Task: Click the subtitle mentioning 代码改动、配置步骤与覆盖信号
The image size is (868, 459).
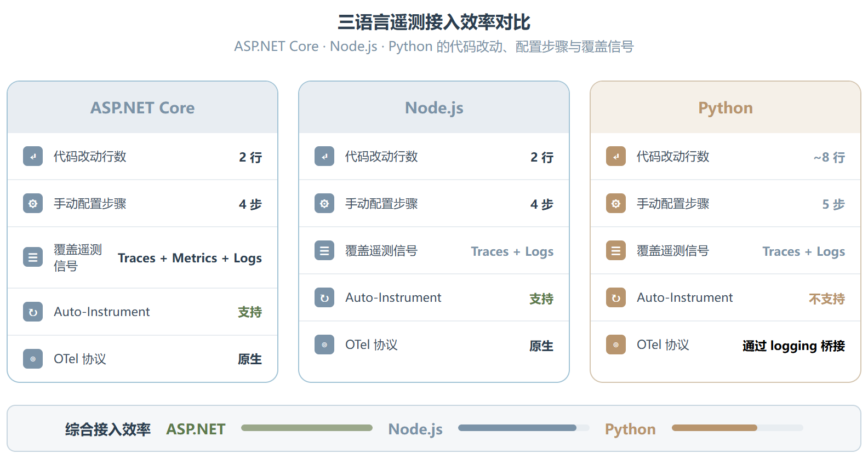Action: (x=434, y=47)
